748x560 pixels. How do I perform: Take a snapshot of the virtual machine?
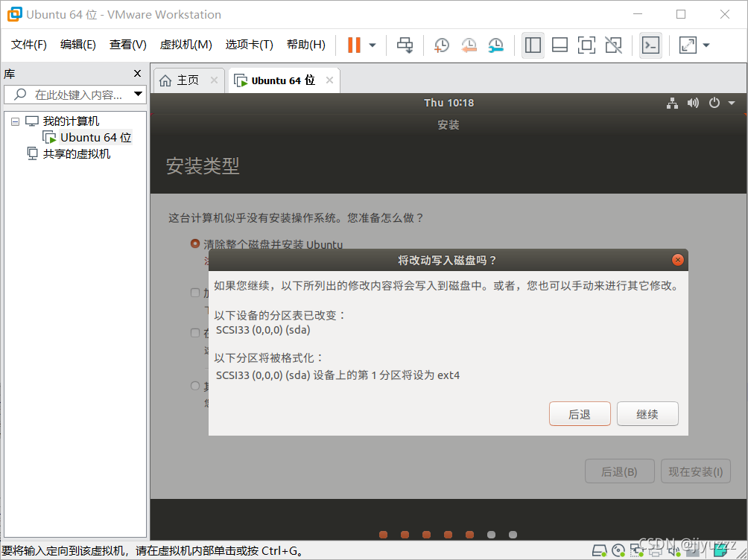point(441,45)
